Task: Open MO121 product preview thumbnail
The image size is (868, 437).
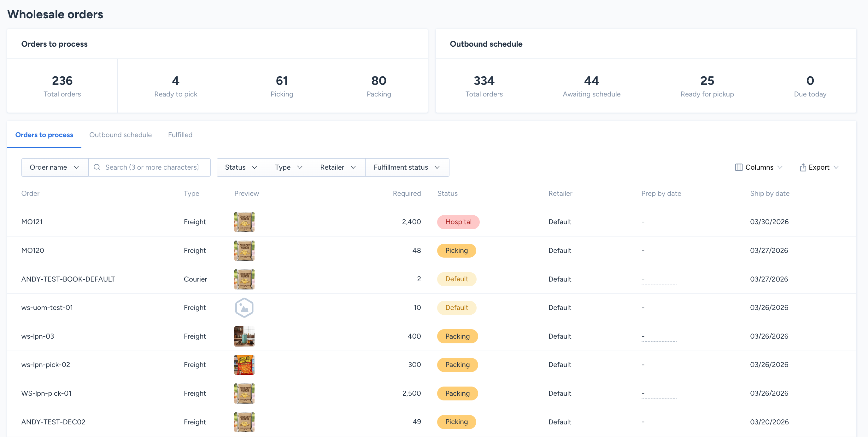Action: (244, 222)
